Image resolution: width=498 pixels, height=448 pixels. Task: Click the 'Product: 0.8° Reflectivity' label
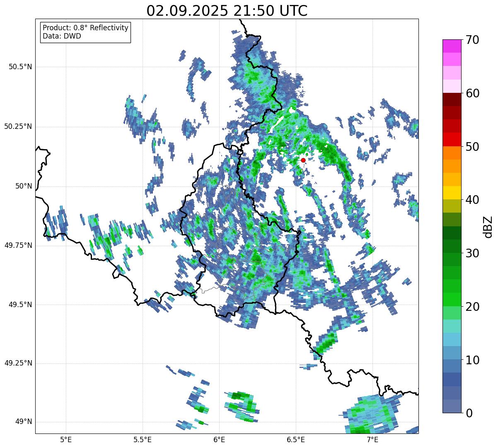coord(86,28)
